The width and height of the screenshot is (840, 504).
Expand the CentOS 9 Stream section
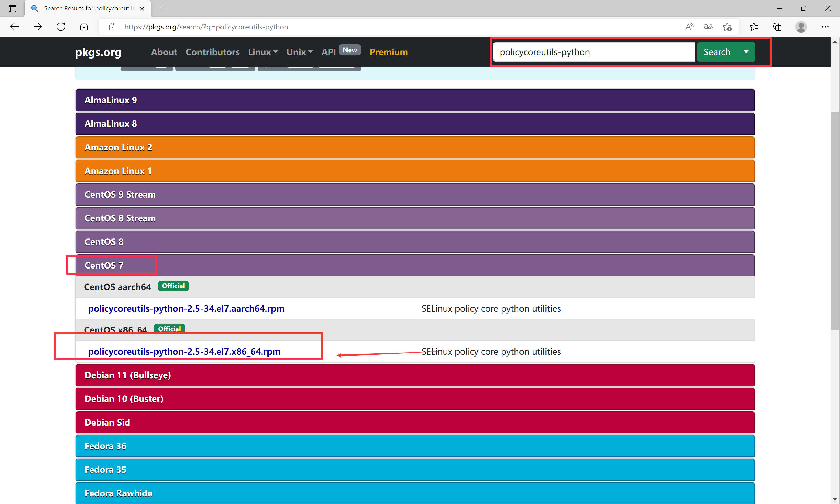(x=415, y=194)
